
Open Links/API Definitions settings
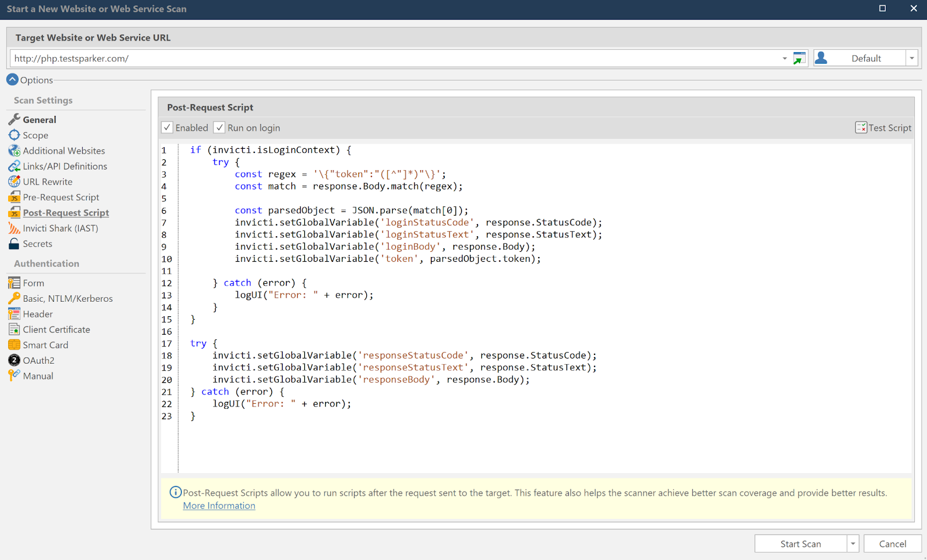pyautogui.click(x=65, y=166)
